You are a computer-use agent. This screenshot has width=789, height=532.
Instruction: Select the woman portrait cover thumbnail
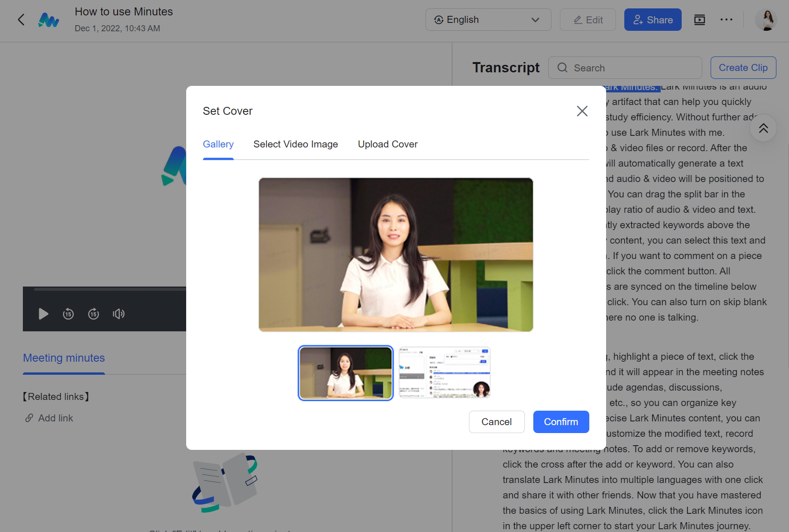tap(346, 373)
